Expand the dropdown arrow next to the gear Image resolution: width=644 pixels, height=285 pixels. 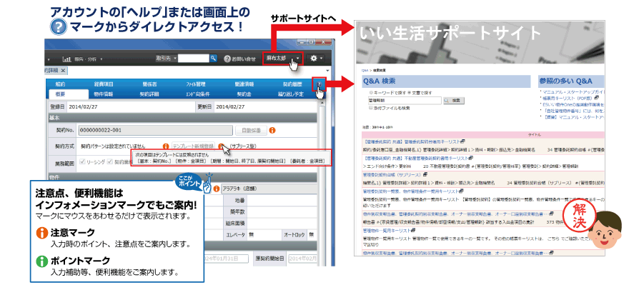(321, 59)
